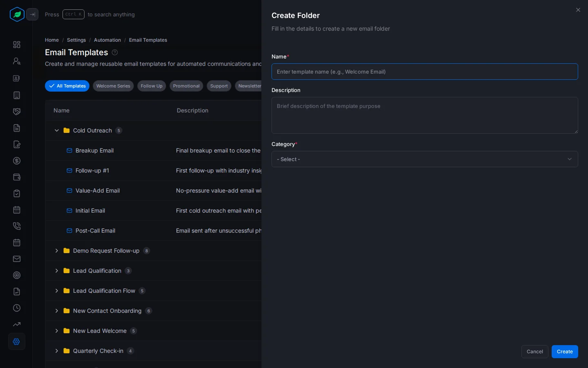This screenshot has width=588, height=368.
Task: Expand the Quarterly Check-in folder
Action: 57,351
